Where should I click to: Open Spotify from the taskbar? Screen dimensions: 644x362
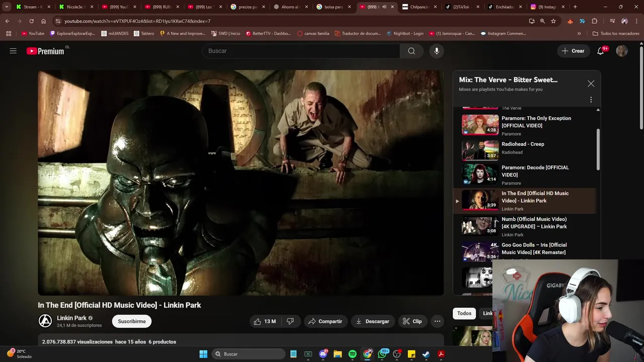[x=352, y=354]
